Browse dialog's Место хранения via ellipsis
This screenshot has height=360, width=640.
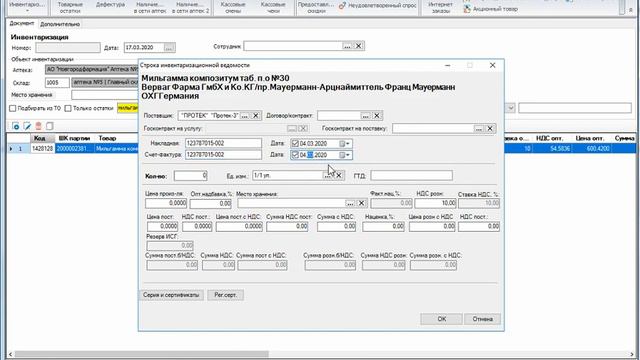coord(350,203)
